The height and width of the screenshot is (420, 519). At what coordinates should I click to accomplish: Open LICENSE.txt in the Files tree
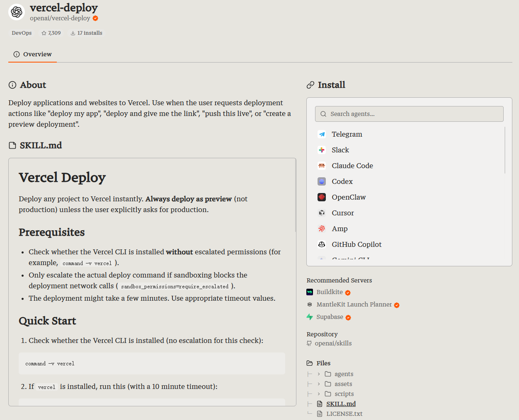click(x=344, y=414)
